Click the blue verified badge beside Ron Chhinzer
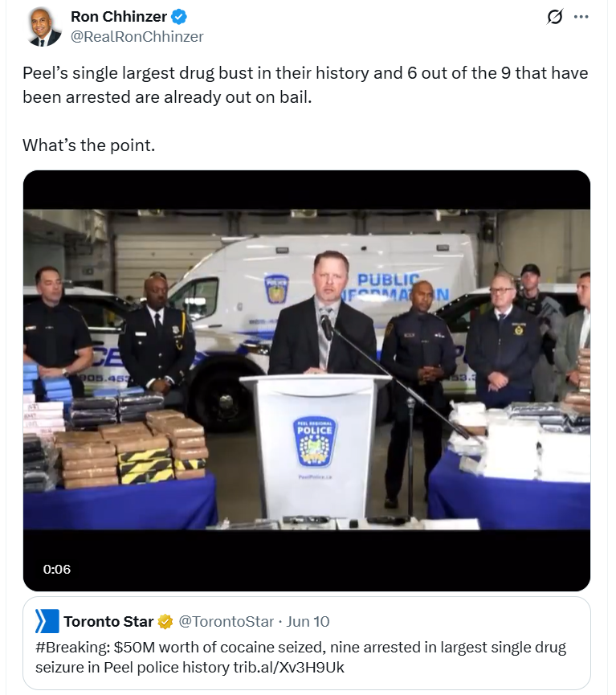This screenshot has height=695, width=616. (x=179, y=18)
